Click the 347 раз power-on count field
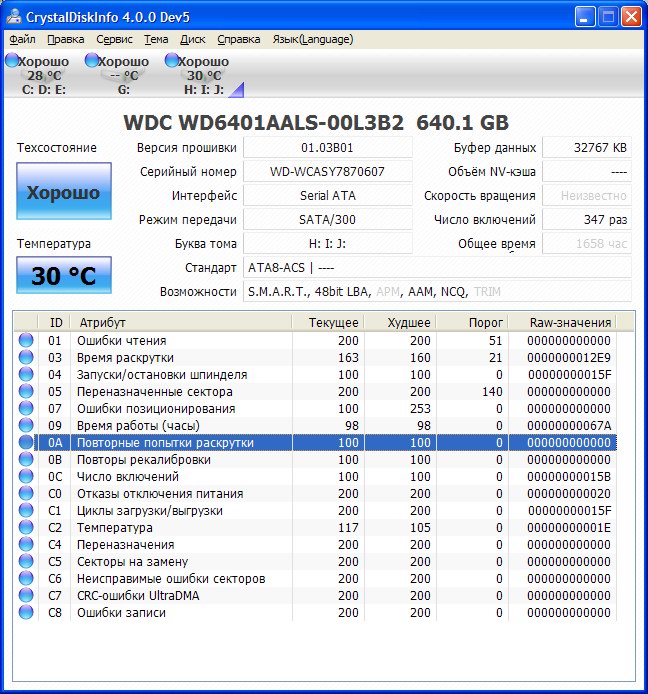 click(x=587, y=220)
